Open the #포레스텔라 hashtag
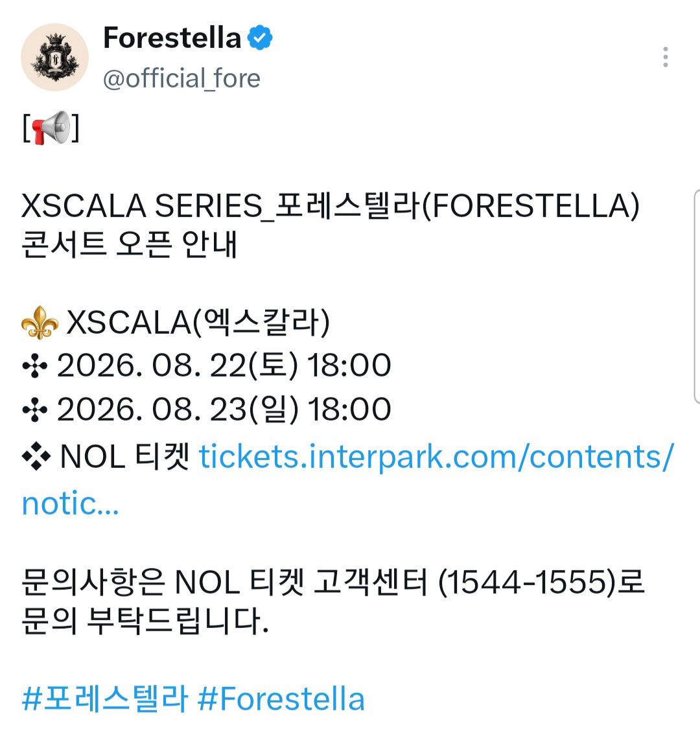 (105, 699)
